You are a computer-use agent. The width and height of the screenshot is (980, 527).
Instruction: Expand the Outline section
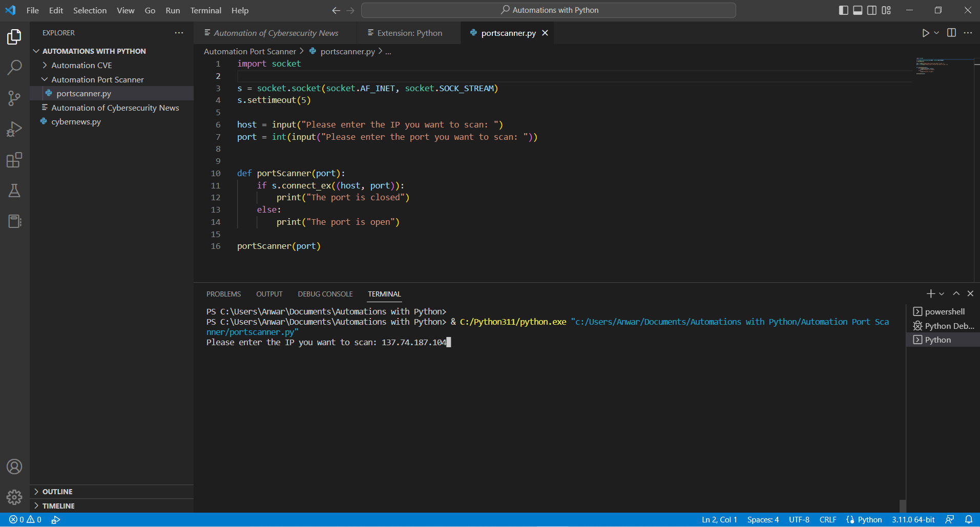tap(112, 492)
